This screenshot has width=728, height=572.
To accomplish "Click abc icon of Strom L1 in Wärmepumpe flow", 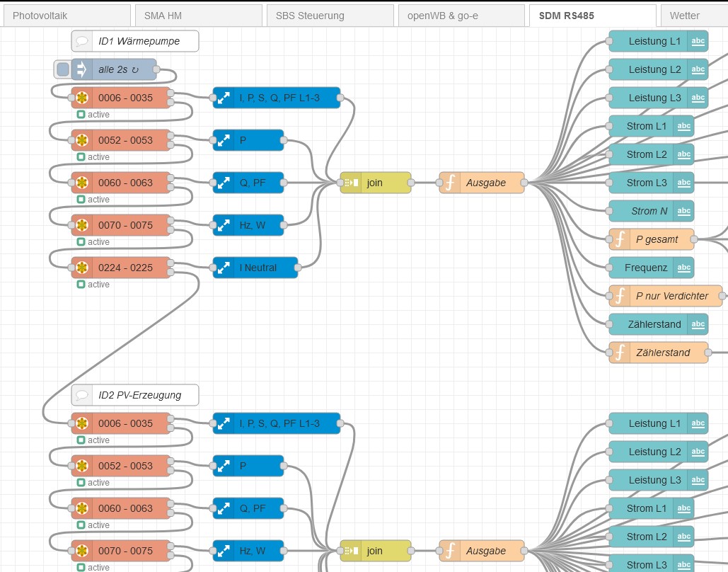I will click(684, 126).
